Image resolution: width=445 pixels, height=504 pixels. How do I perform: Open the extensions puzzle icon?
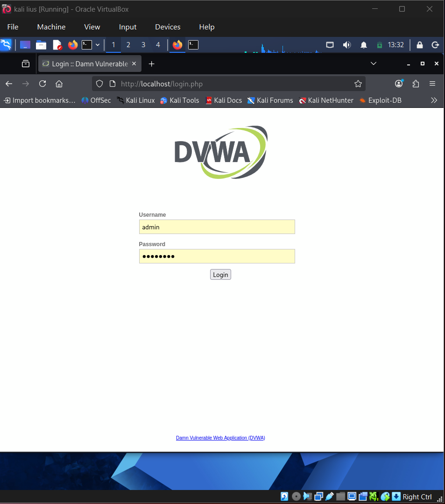coord(416,84)
